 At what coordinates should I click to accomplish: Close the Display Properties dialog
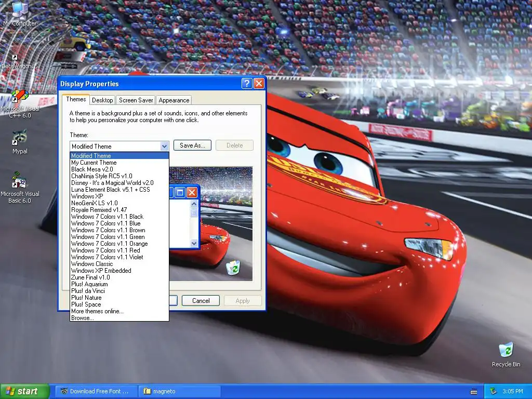[x=259, y=84]
